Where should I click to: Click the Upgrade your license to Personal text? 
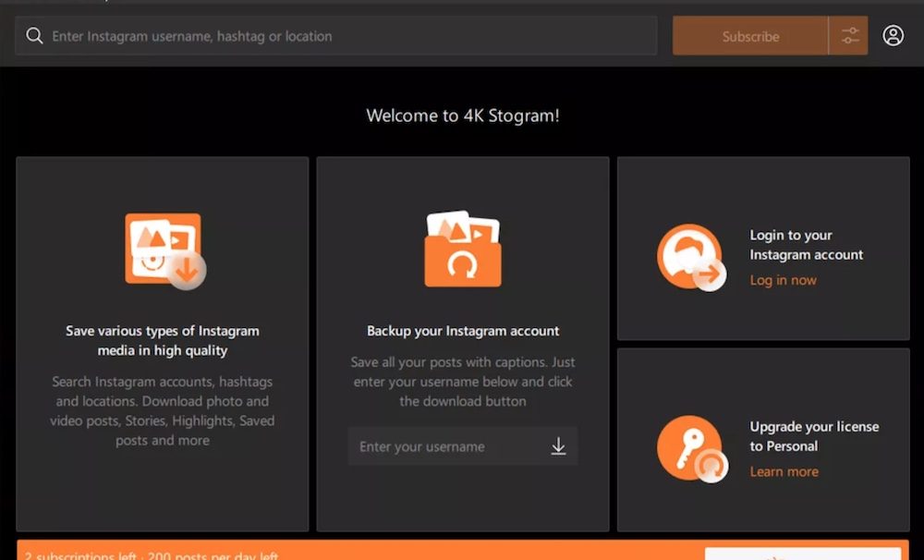[814, 436]
